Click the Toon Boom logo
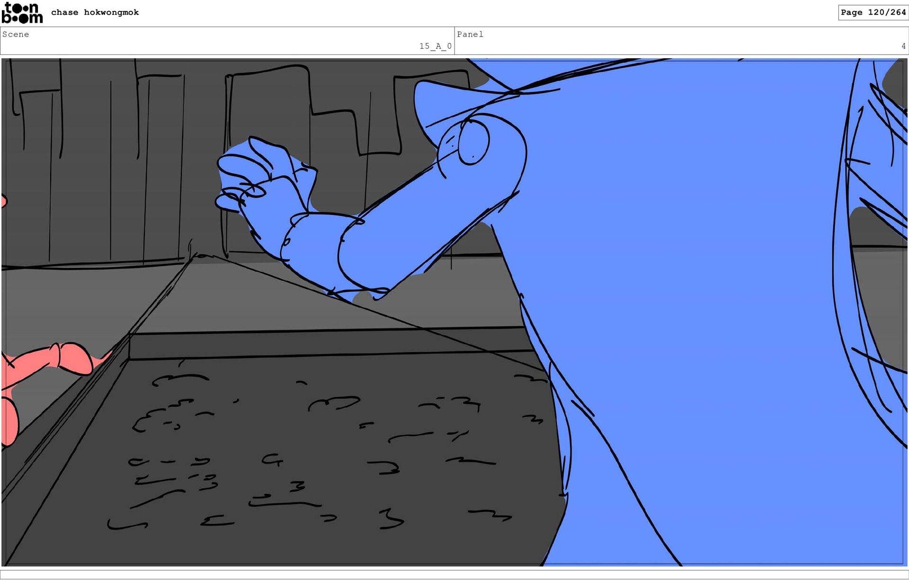 22,13
